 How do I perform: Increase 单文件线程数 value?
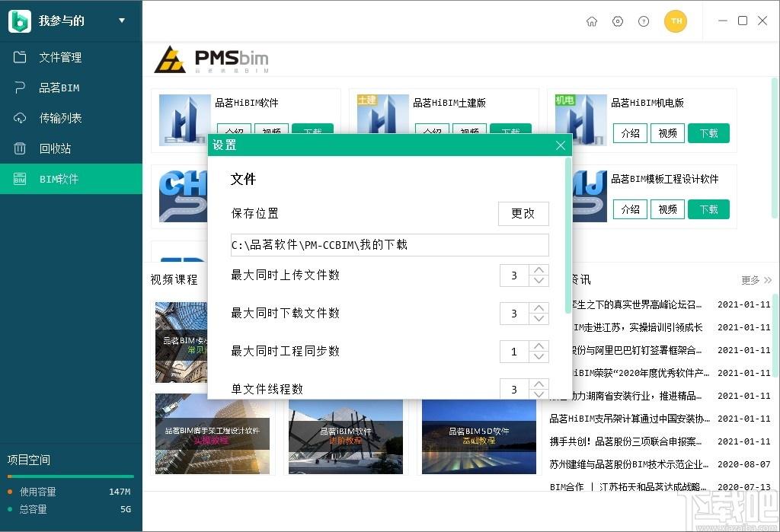(x=539, y=384)
